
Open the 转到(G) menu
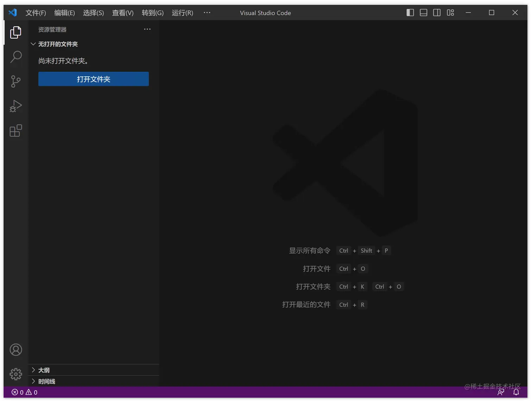click(x=153, y=13)
